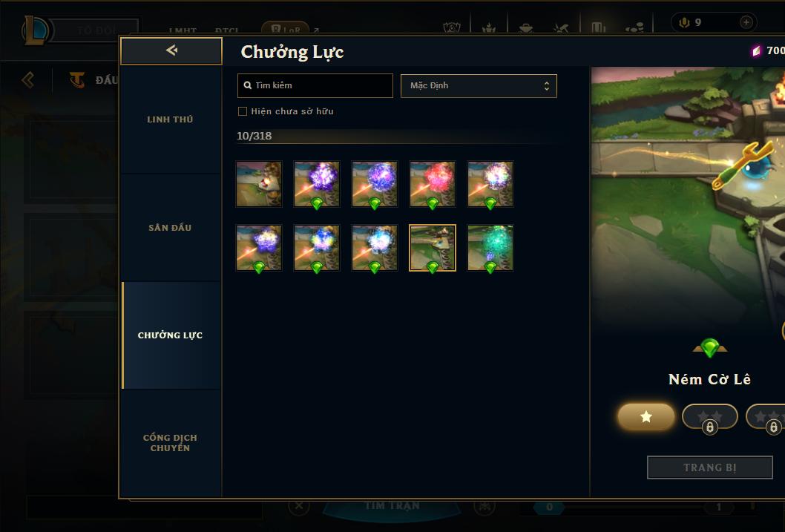This screenshot has width=785, height=532.
Task: Click the magnifier search icon
Action: click(x=247, y=85)
